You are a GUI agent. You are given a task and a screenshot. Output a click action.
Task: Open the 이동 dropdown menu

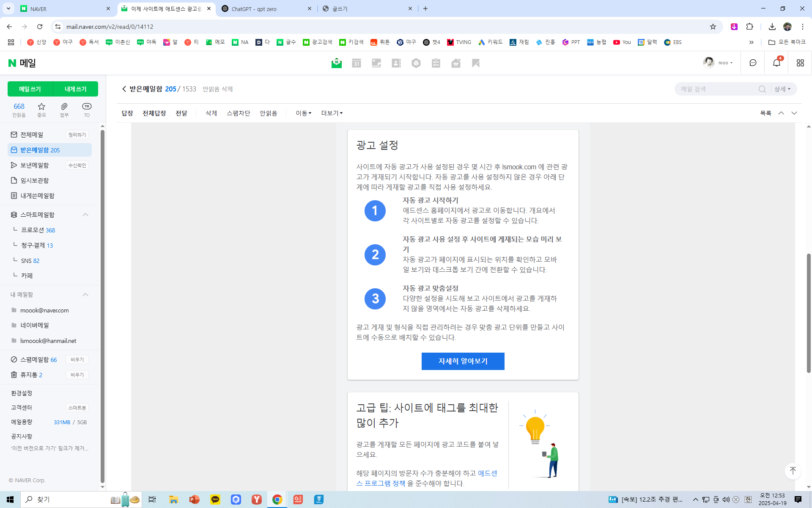pyautogui.click(x=303, y=113)
